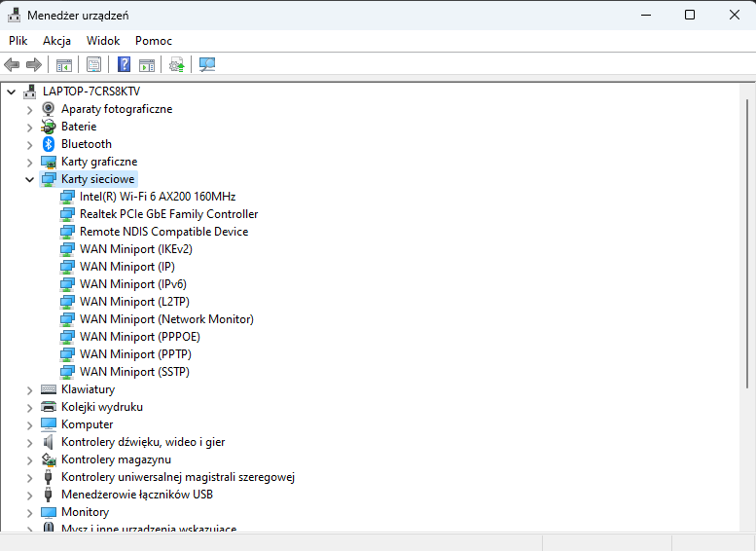This screenshot has width=756, height=551.
Task: Click Scan for hardware changes icon
Action: coord(207,64)
